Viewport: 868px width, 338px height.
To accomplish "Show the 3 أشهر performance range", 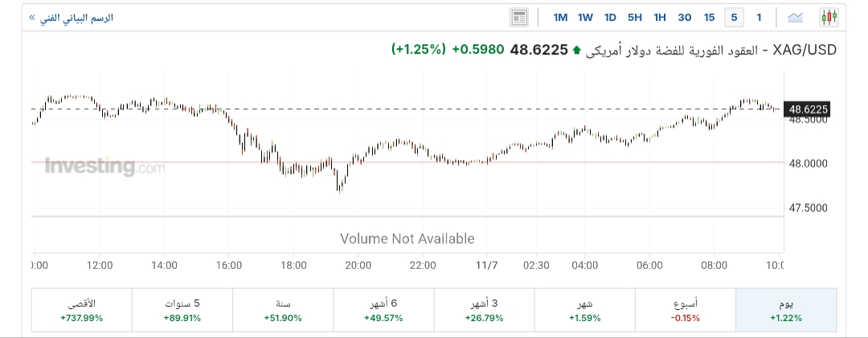I will pyautogui.click(x=484, y=310).
